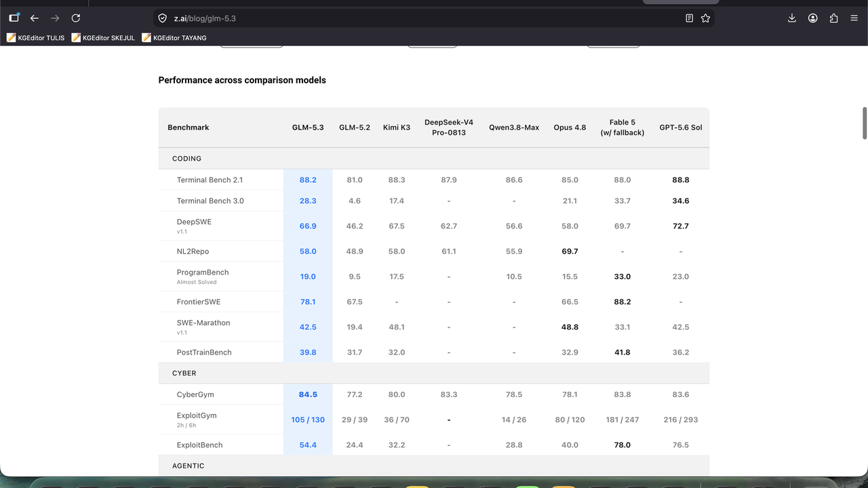
Task: Click the GPT-5.6 Sol column header
Action: (x=681, y=127)
